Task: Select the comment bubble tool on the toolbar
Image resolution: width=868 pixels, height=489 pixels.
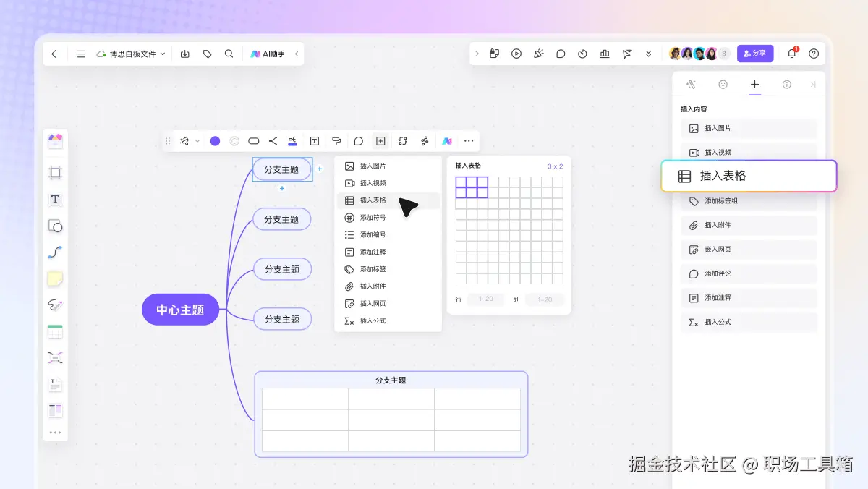Action: click(358, 140)
